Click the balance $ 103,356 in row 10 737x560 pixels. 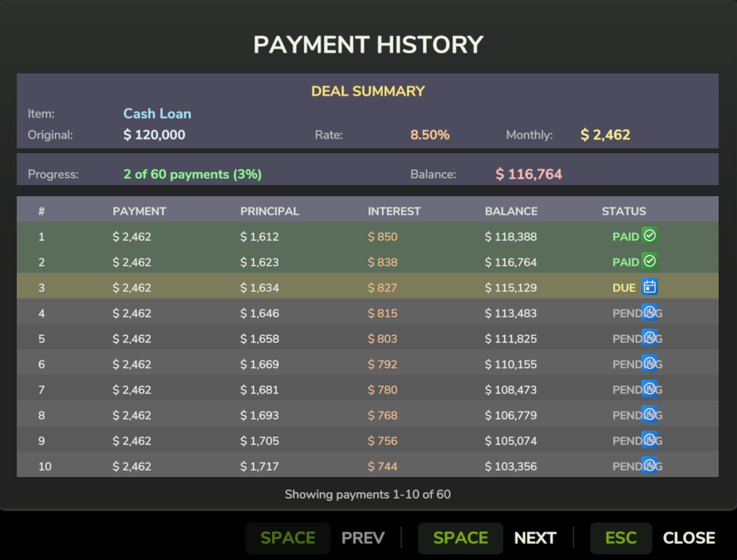tap(511, 467)
